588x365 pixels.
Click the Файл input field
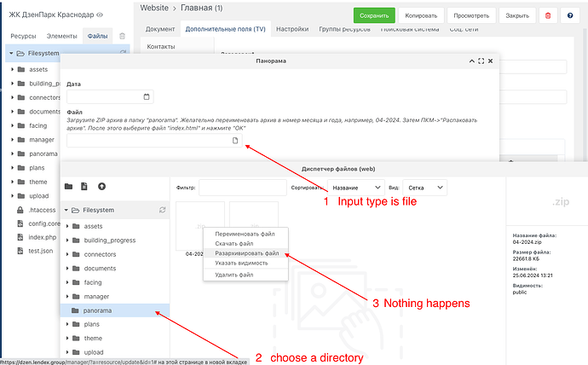(154, 141)
